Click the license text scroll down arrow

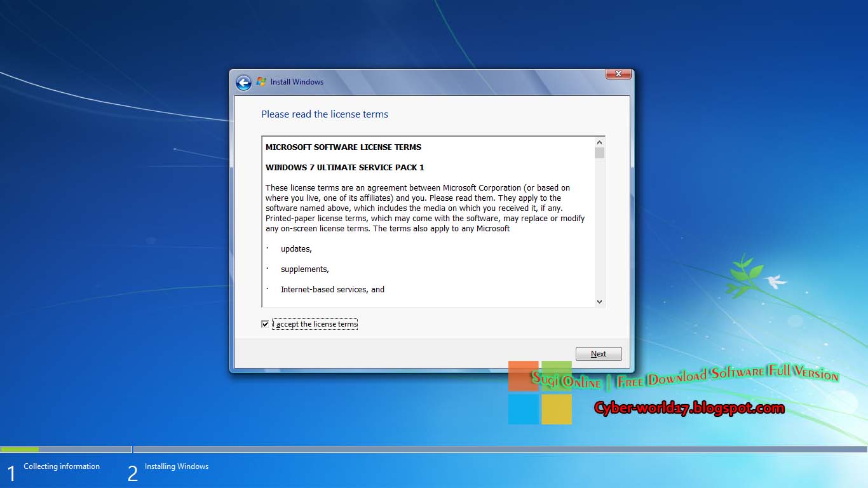point(599,302)
